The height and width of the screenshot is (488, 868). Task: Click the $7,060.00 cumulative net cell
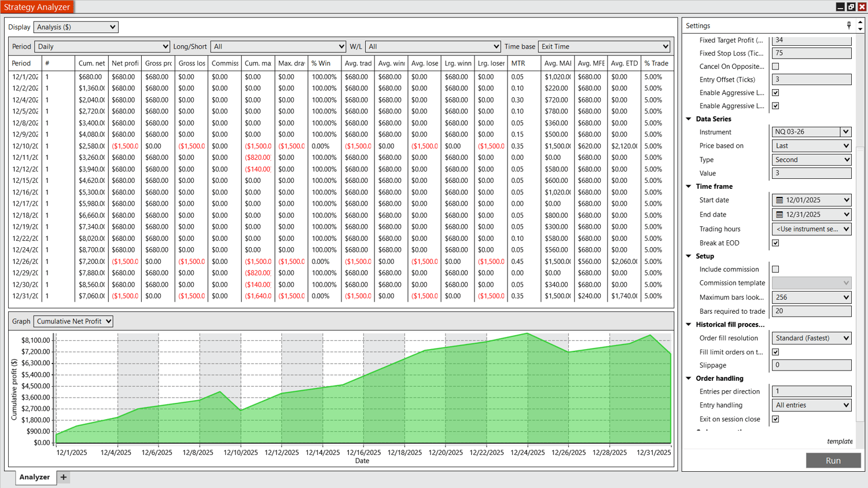pos(91,296)
